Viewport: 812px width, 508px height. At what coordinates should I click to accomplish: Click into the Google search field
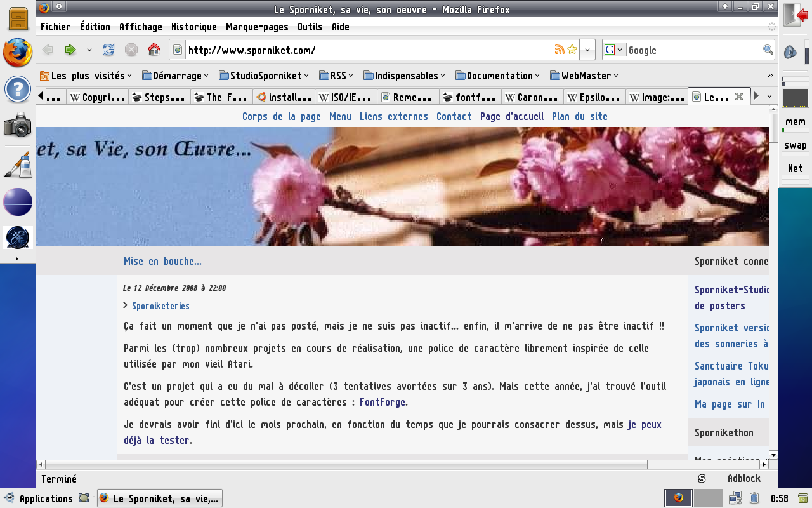(x=694, y=50)
